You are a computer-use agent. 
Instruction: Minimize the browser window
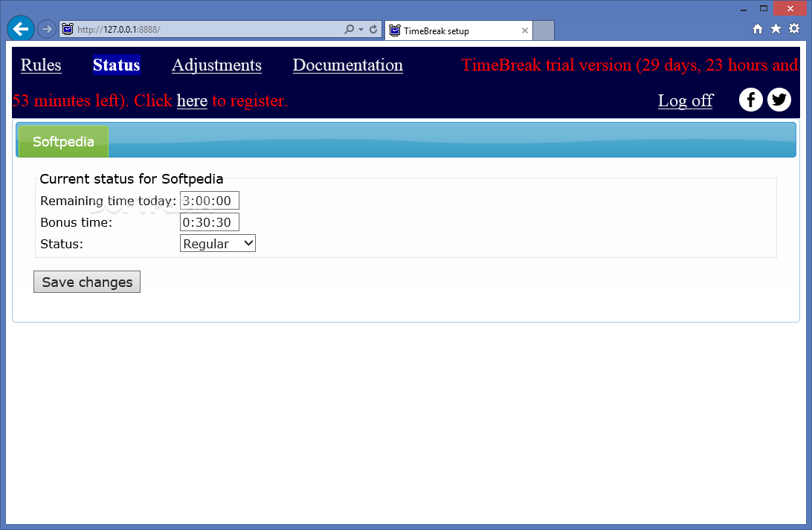click(x=744, y=10)
